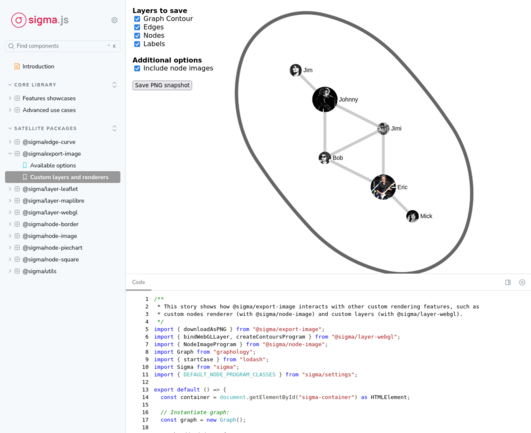
Task: Click the Bob node image
Action: click(x=325, y=158)
